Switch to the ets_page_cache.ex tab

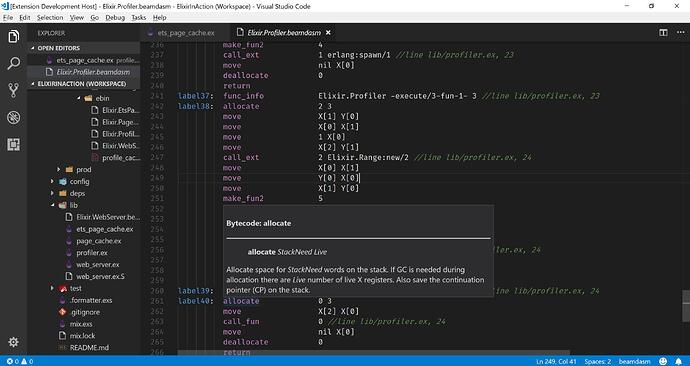[186, 33]
